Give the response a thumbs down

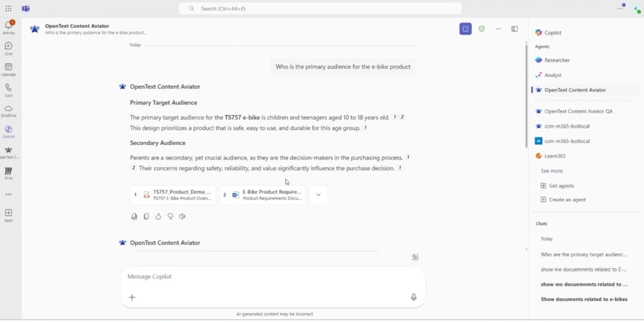[170, 216]
